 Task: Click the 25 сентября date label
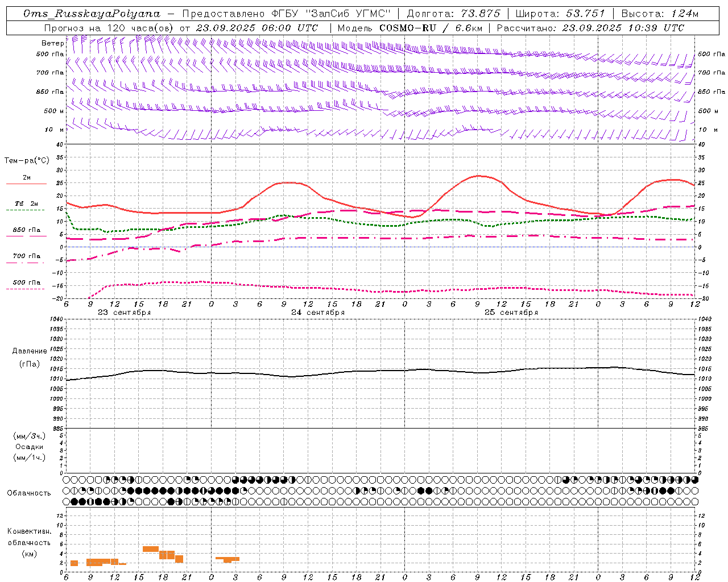(x=511, y=313)
